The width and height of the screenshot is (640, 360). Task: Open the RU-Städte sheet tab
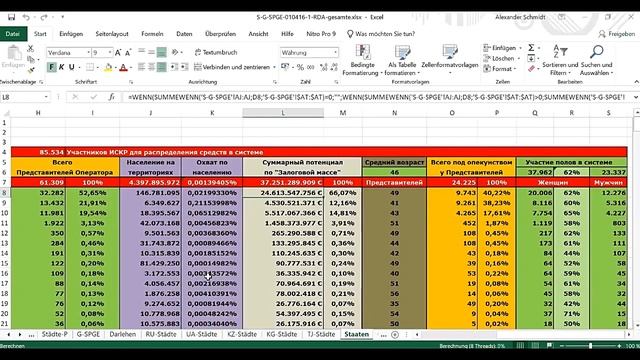(x=161, y=334)
